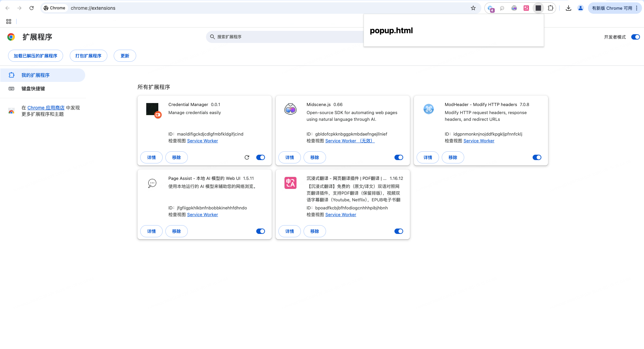
Task: Click 移除 for Credential Manager
Action: click(176, 157)
